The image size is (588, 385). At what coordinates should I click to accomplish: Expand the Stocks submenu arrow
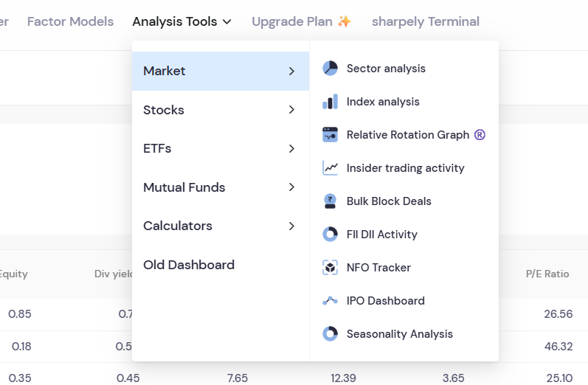(x=291, y=110)
